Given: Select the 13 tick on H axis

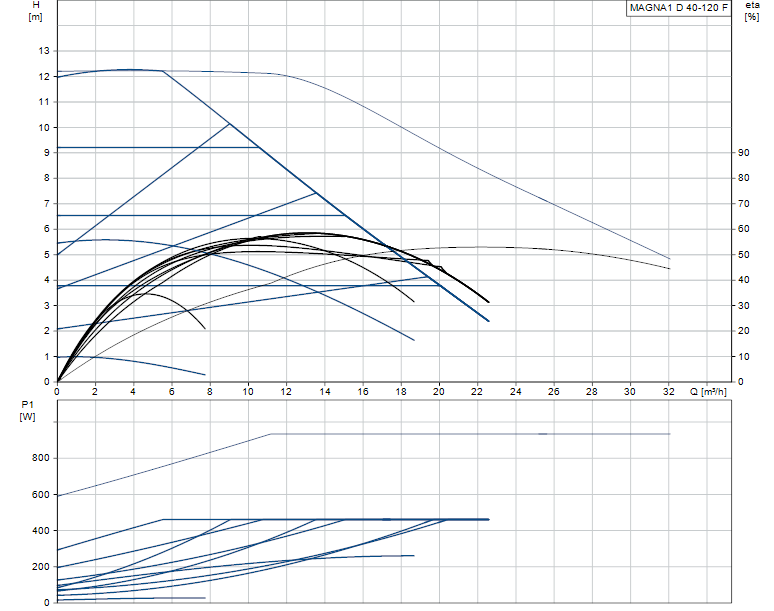Looking at the screenshot, I should click(x=44, y=50).
